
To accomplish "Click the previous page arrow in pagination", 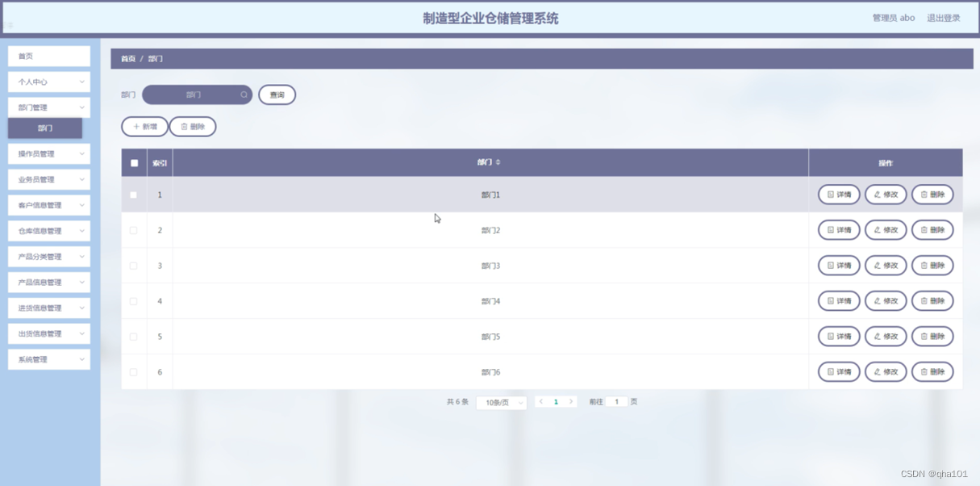I will coord(540,401).
